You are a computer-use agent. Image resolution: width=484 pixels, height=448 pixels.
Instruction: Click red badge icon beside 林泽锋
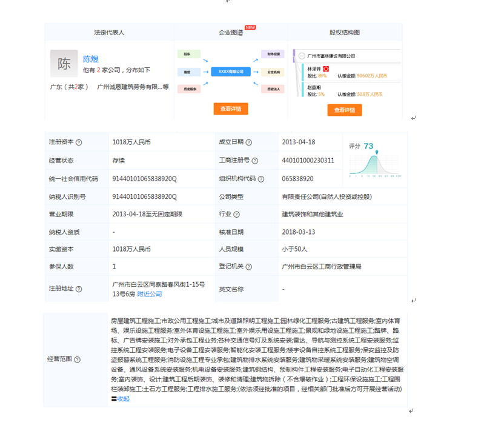pos(325,69)
